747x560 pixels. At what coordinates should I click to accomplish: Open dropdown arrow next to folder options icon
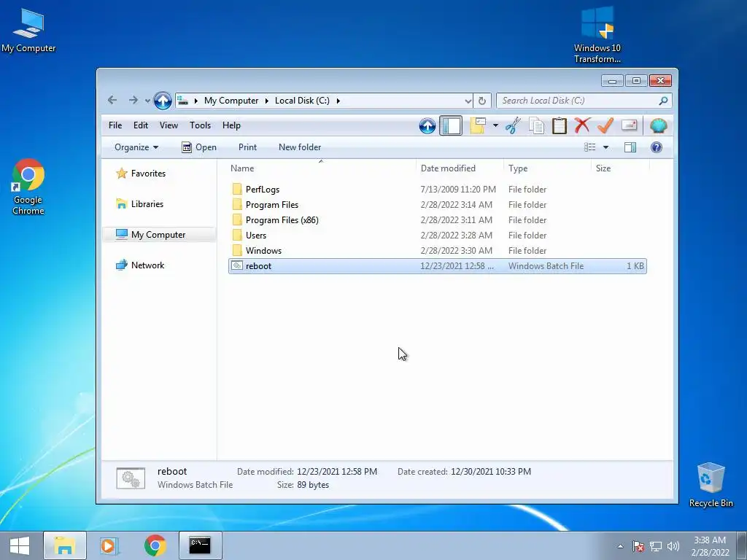point(495,125)
